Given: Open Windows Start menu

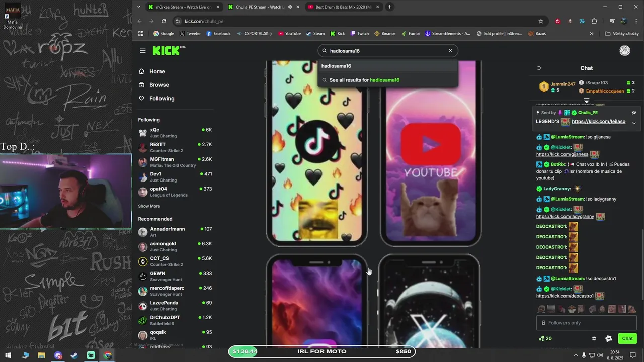Looking at the screenshot, I should pyautogui.click(x=8, y=355).
